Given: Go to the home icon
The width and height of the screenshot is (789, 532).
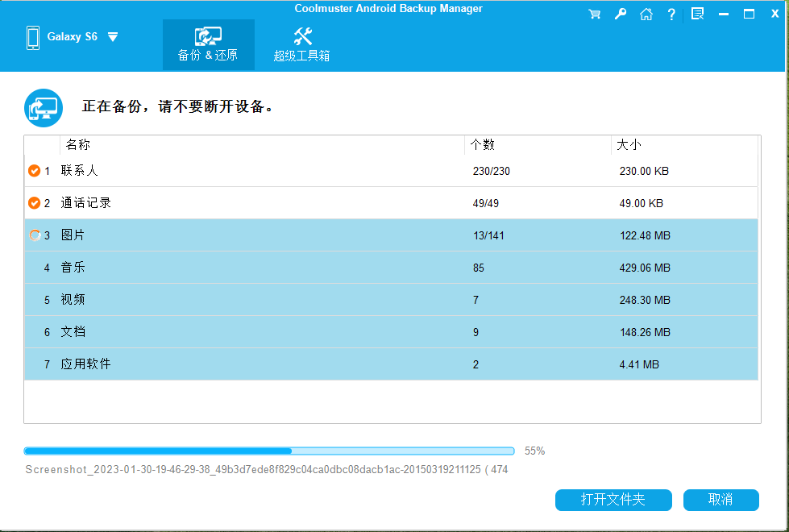Looking at the screenshot, I should (646, 14).
